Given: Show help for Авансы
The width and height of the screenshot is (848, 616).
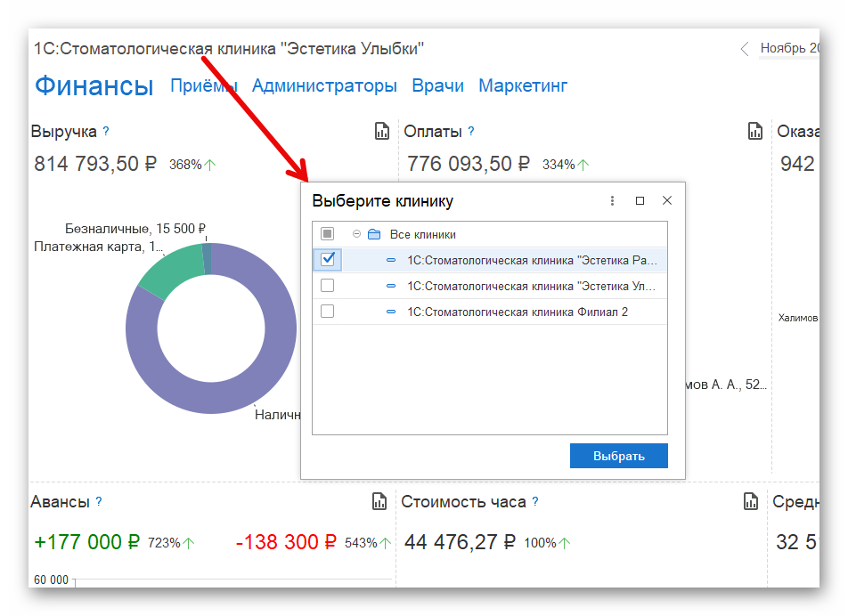Looking at the screenshot, I should click(x=98, y=501).
